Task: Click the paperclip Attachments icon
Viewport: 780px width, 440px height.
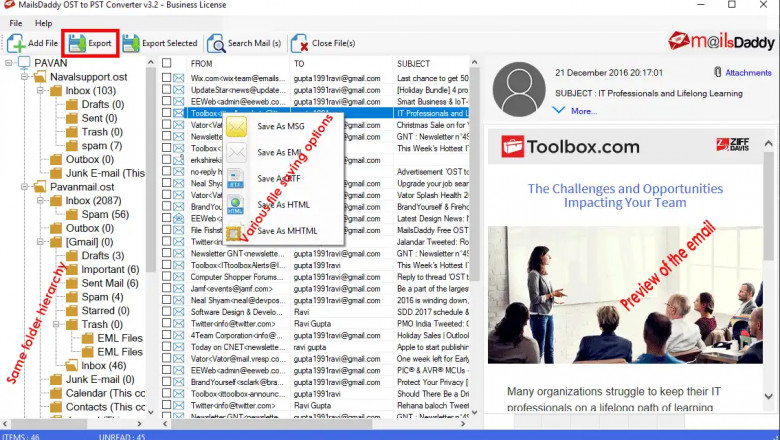Action: tap(717, 73)
